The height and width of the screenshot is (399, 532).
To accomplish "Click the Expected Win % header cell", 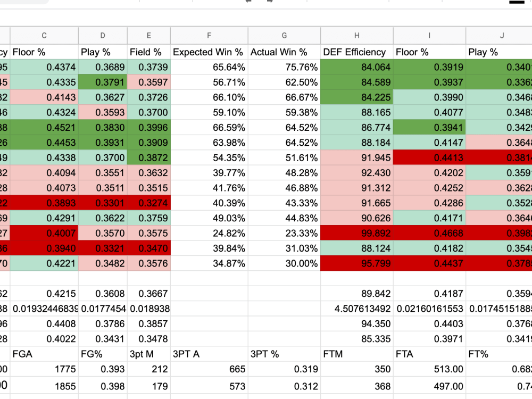I will [209, 52].
